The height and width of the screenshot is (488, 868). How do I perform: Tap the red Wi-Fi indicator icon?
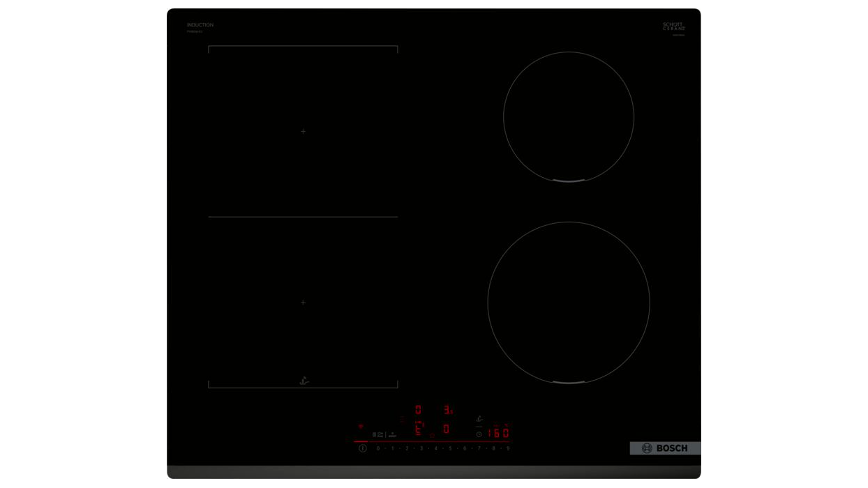(x=361, y=426)
